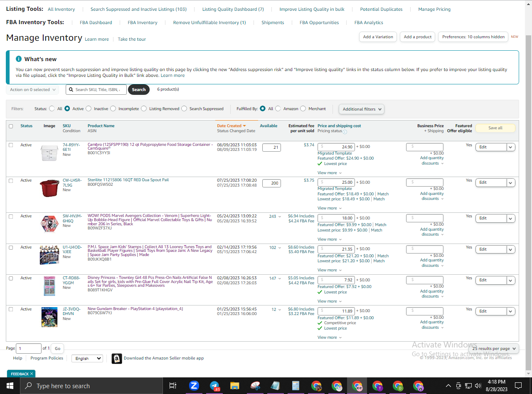Open Zoom from the taskbar
The image size is (532, 394).
coord(194,386)
